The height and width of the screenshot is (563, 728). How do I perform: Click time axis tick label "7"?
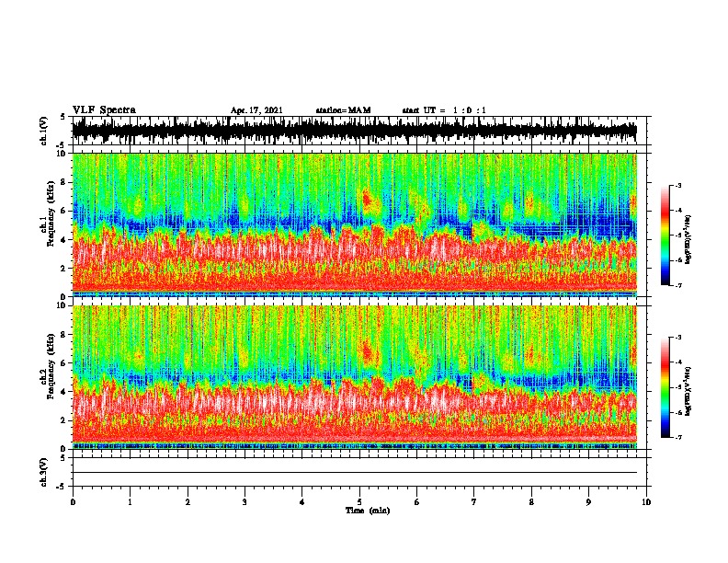pos(474,502)
